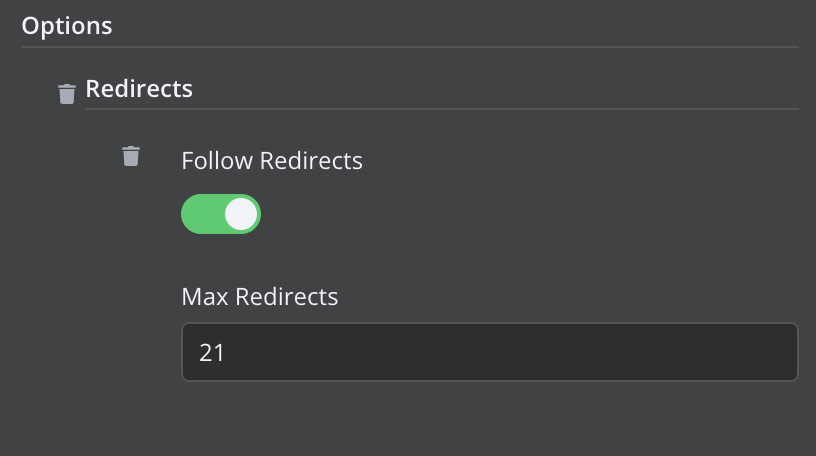This screenshot has width=816, height=456.
Task: Remove the Redirects option group
Action: (x=67, y=93)
